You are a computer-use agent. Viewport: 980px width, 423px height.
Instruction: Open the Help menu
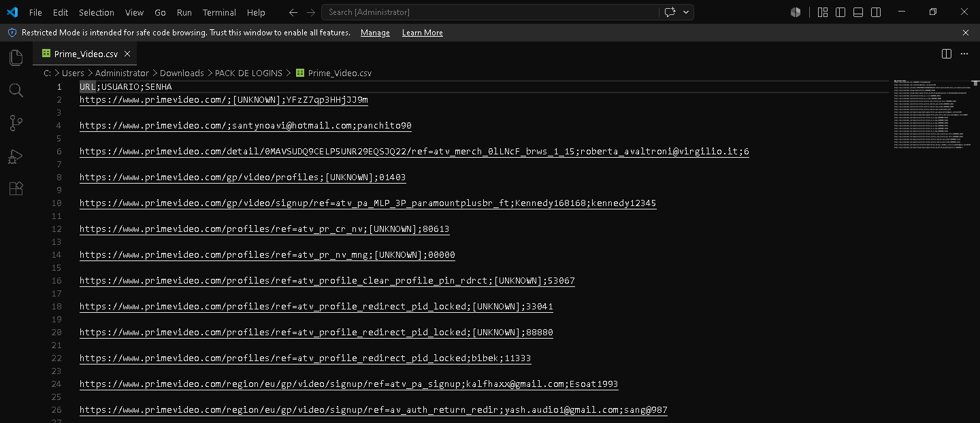click(x=256, y=12)
